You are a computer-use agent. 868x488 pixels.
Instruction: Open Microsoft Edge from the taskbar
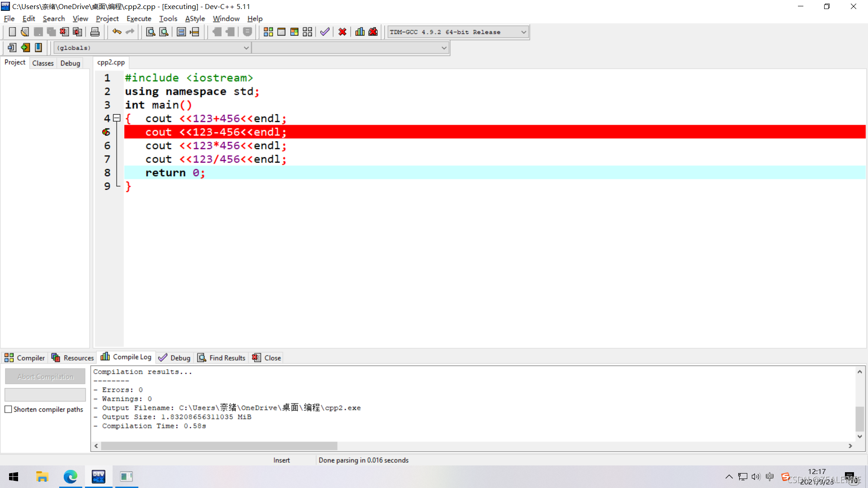click(71, 477)
